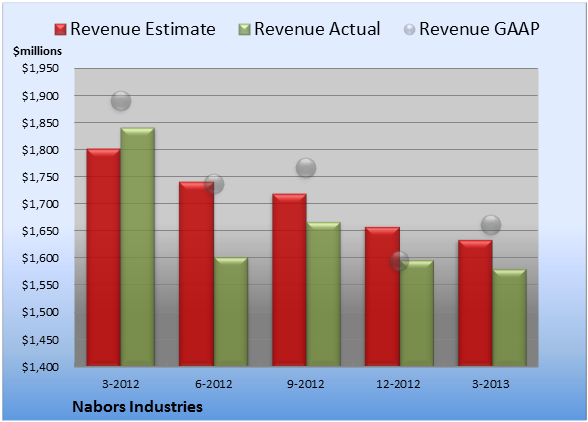Click the 'Nabors Industries' chart title

(x=137, y=407)
